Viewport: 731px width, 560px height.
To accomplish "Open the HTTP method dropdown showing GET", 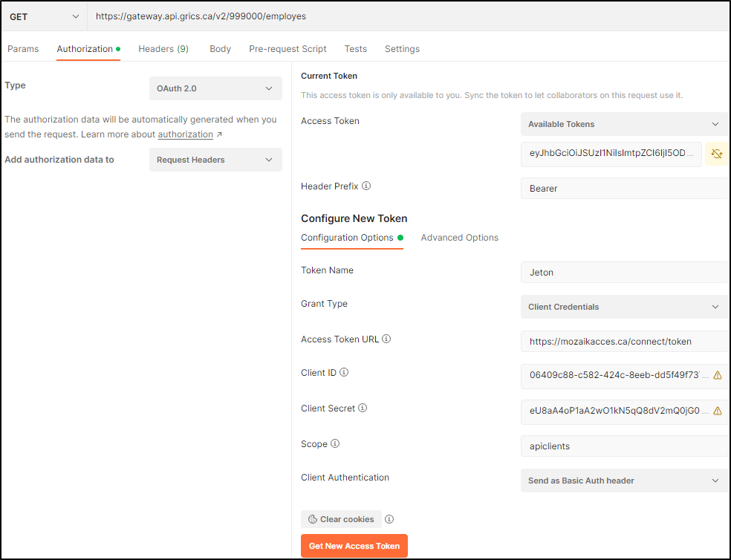I will [x=44, y=16].
